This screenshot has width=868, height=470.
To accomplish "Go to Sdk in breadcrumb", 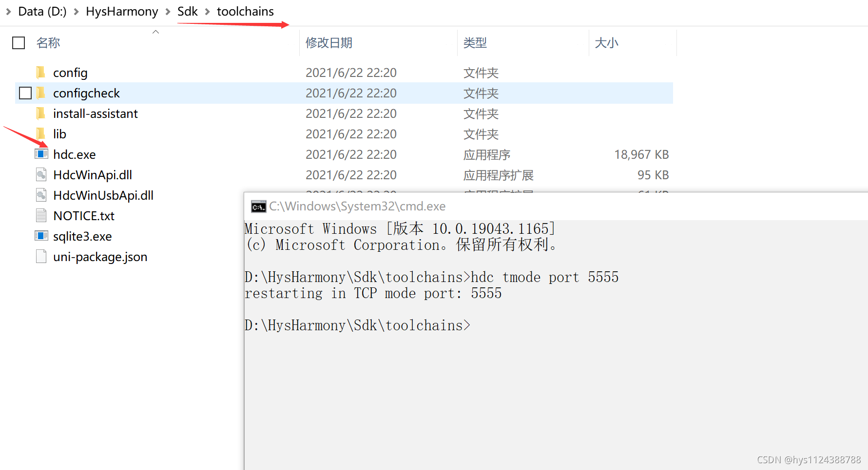I will click(188, 11).
